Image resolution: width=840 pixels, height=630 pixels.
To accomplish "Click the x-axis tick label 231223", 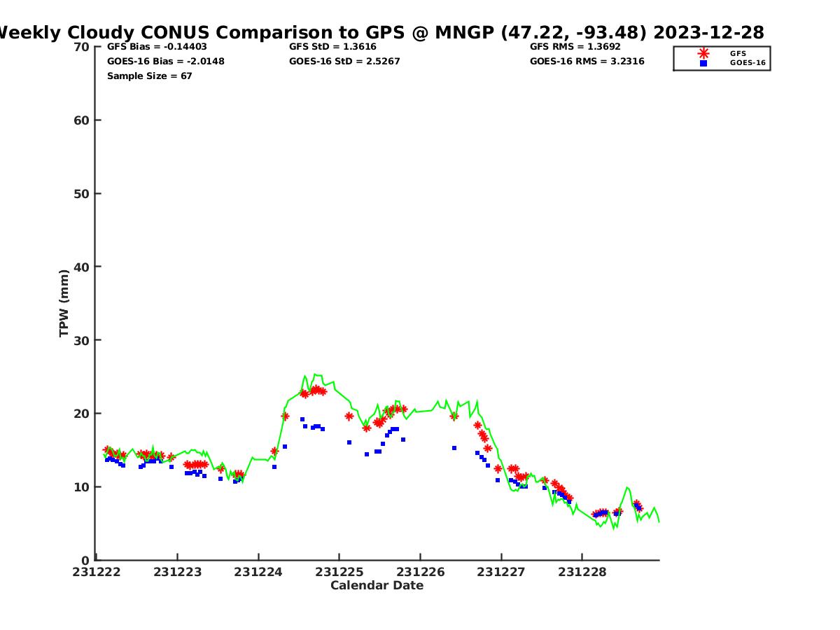I will pos(177,572).
